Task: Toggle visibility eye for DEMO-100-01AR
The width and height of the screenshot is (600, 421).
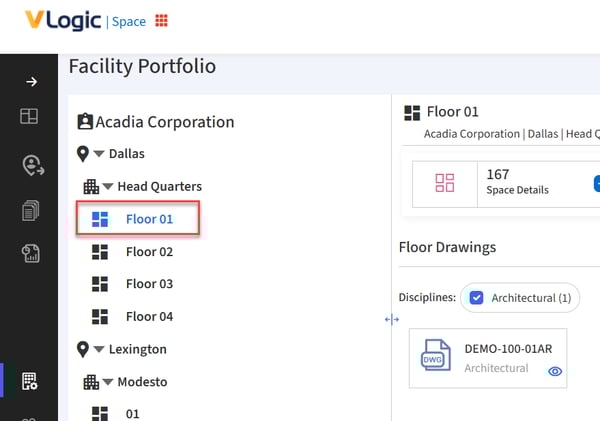Action: (555, 371)
